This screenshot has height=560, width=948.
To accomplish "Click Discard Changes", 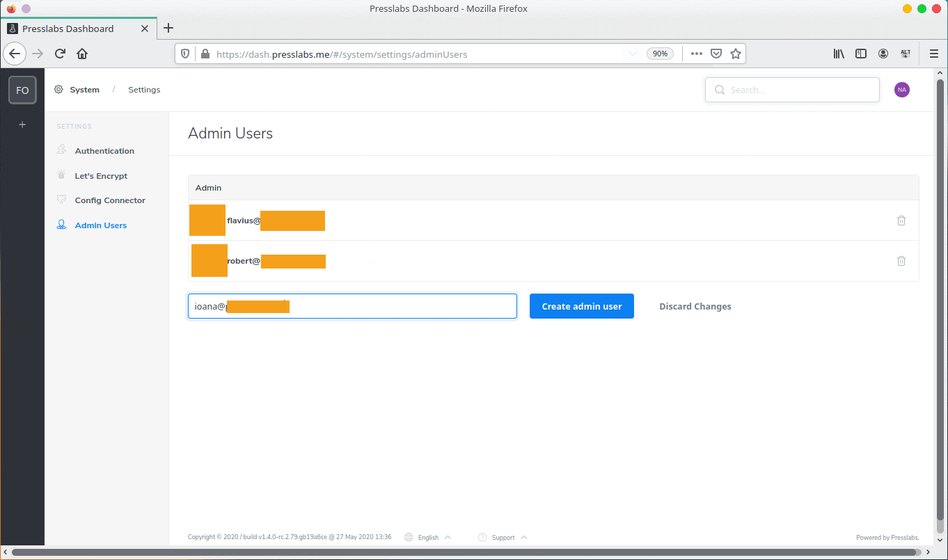I will point(695,306).
